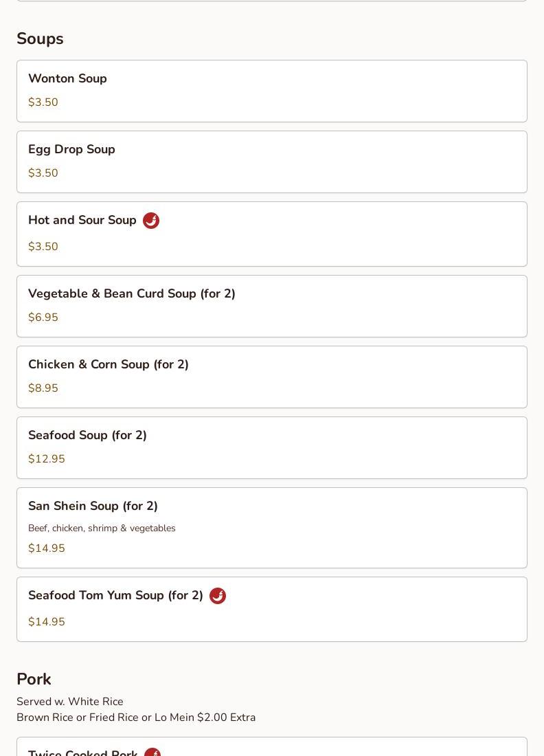The image size is (544, 756).
Task: Select Chicken & Corn Soup (for 2)
Action: tap(272, 377)
